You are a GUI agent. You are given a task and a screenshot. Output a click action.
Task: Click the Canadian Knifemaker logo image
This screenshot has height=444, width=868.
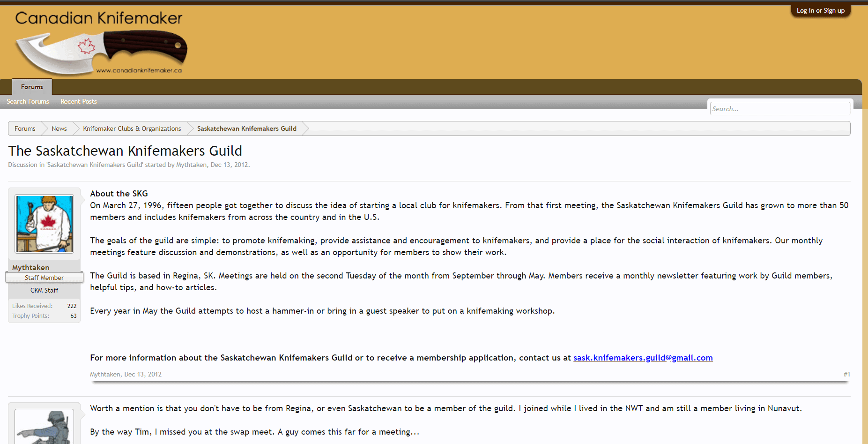click(101, 42)
